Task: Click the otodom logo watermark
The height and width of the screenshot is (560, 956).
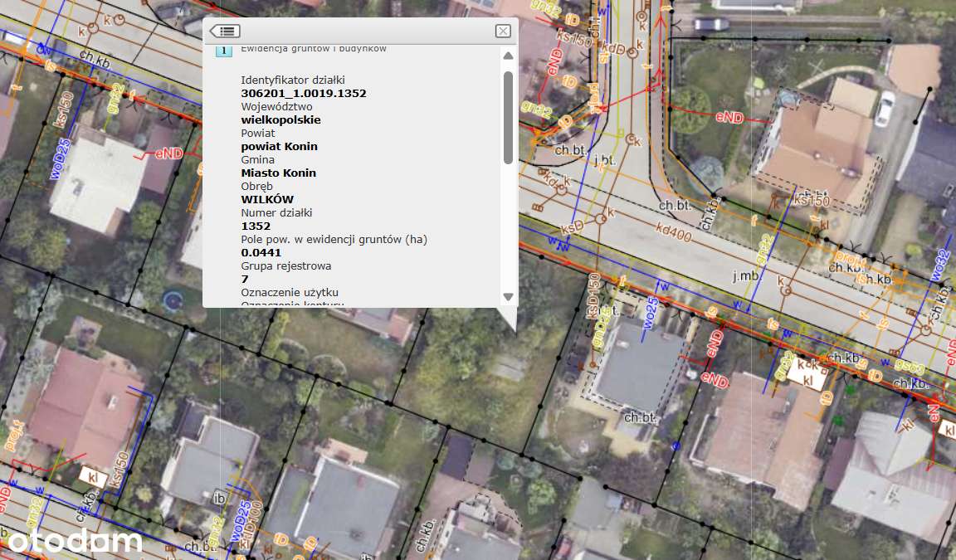Action: click(73, 541)
